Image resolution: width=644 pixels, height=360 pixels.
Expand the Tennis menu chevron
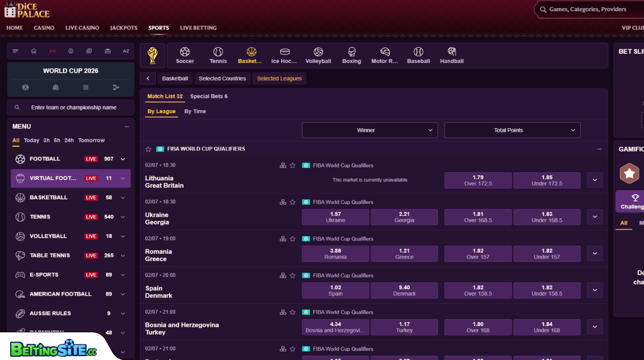(x=123, y=217)
